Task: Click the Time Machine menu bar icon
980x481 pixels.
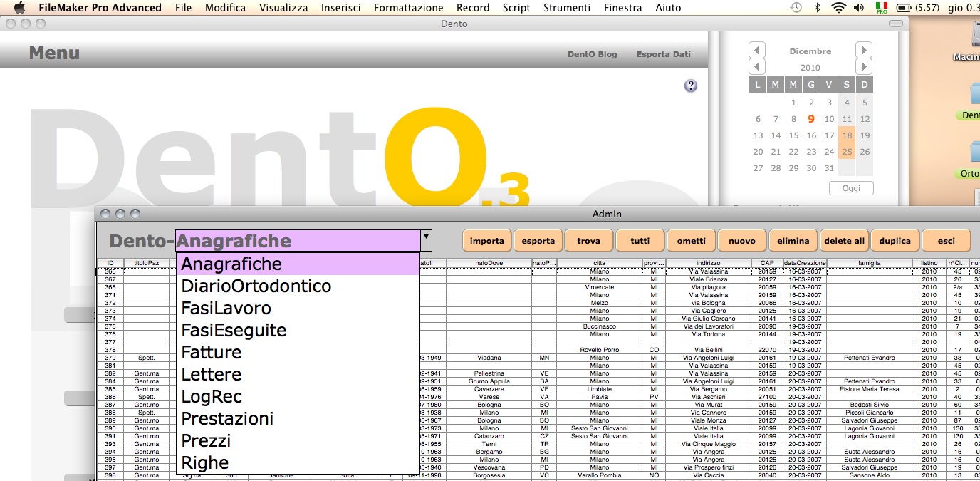Action: click(x=796, y=8)
